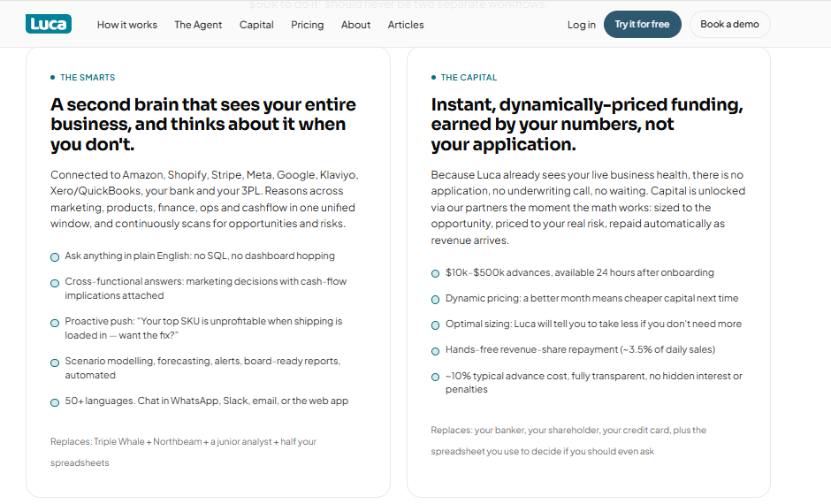Image resolution: width=831 pixels, height=504 pixels.
Task: Click the bullet beside '$10k–$500k advances'
Action: (435, 273)
